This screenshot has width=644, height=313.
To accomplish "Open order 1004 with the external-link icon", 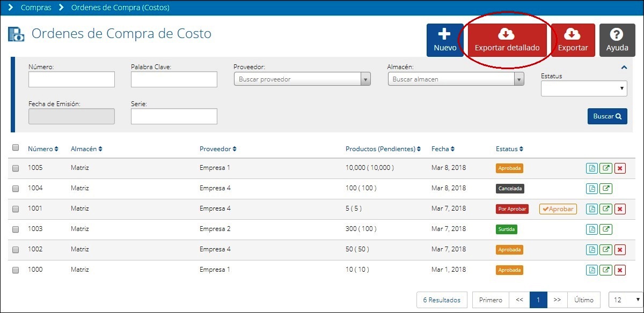I will point(606,189).
